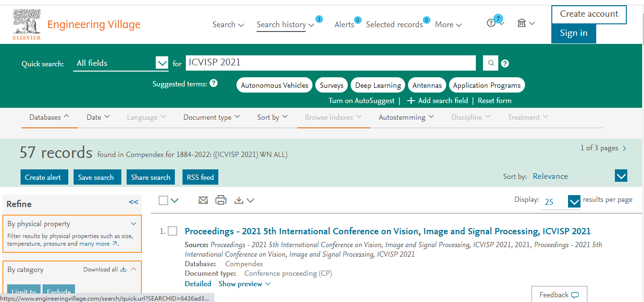
Task: Print selected records printer icon
Action: click(221, 200)
